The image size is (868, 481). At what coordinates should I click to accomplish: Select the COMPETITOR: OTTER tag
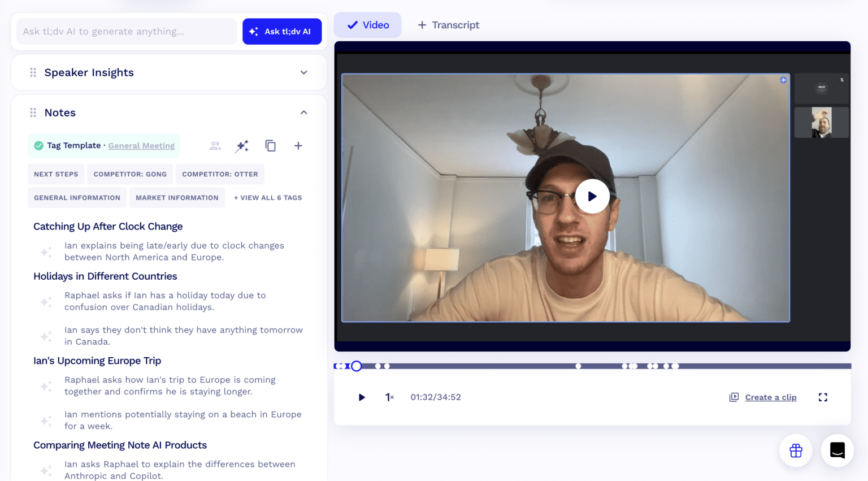click(x=220, y=174)
